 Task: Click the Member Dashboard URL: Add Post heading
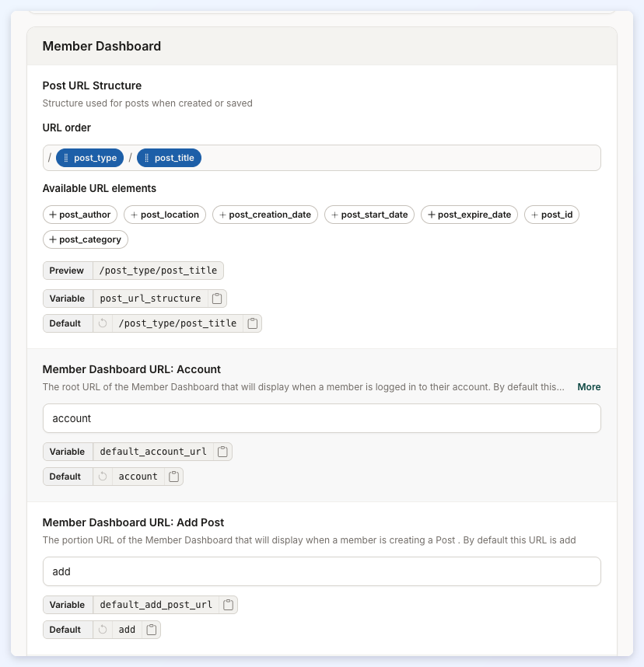133,522
